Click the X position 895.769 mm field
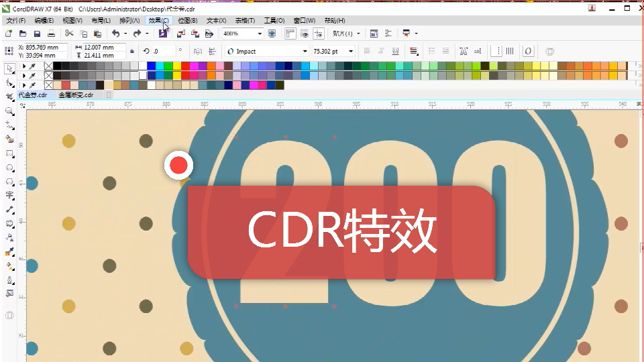 [45, 47]
